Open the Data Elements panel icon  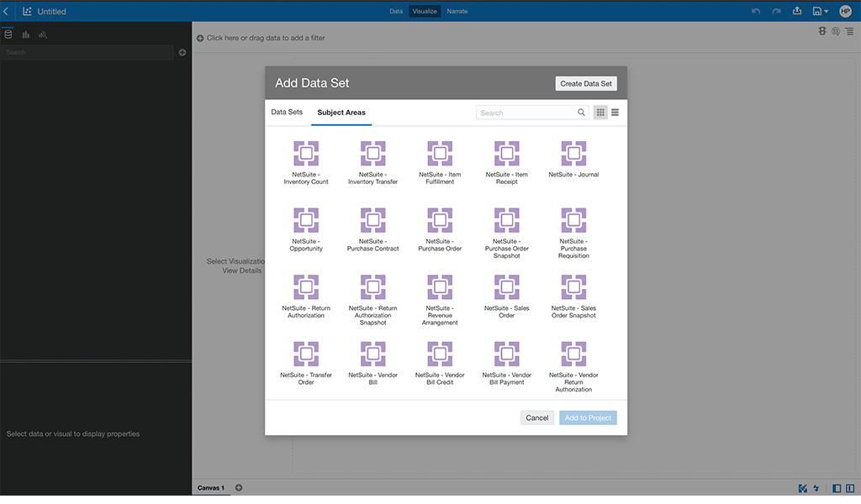click(x=8, y=34)
